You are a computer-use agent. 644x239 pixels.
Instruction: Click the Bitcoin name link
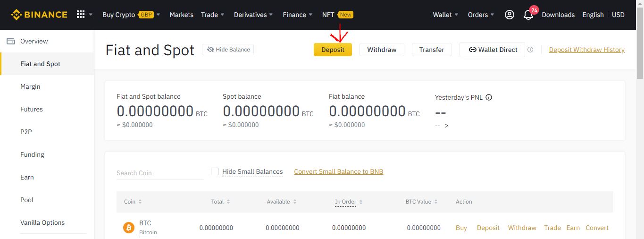tap(148, 232)
